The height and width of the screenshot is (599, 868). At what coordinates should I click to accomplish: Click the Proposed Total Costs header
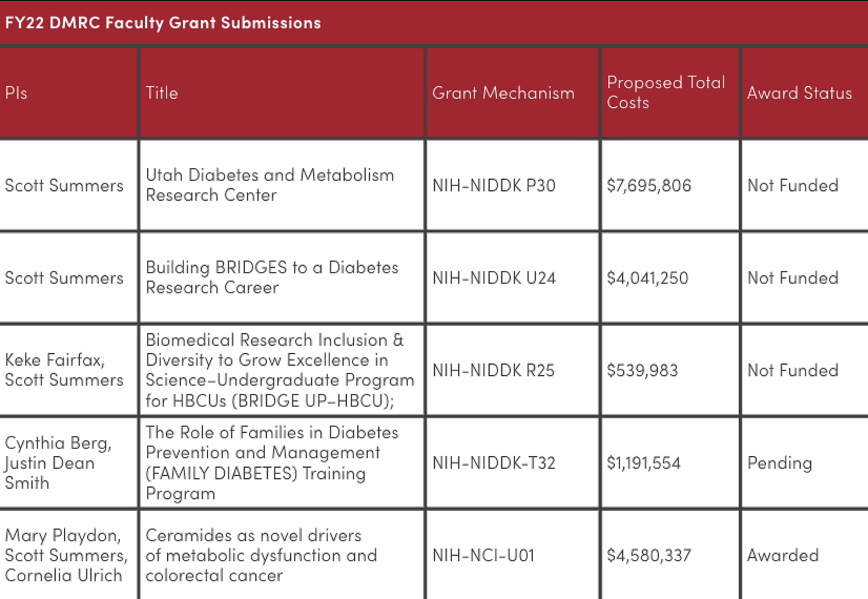point(670,93)
